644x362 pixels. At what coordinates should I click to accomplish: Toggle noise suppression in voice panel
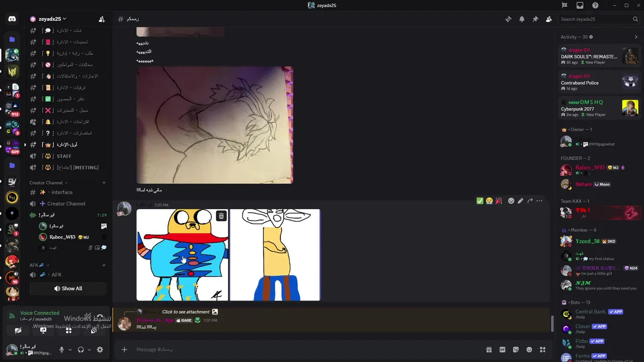89,316
